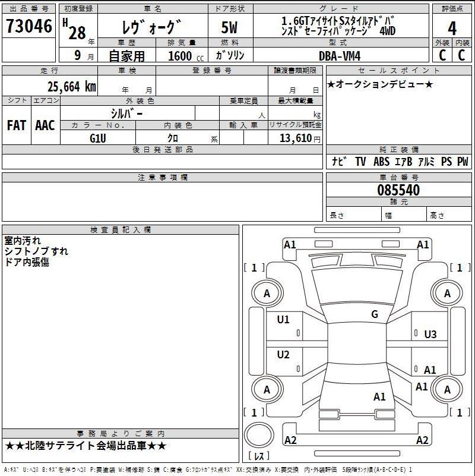Select the 出品番号 header
This screenshot has width=475, height=476.
(29, 8)
